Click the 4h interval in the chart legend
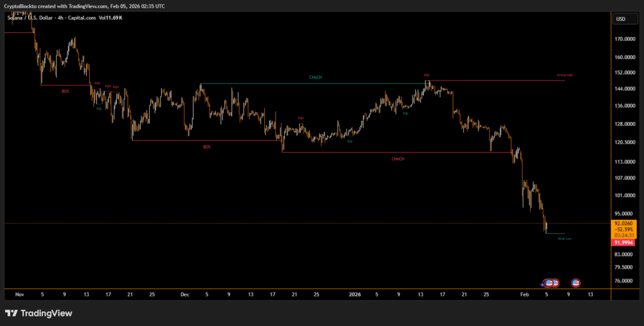Viewport: 644px width, 326px height. pyautogui.click(x=60, y=18)
